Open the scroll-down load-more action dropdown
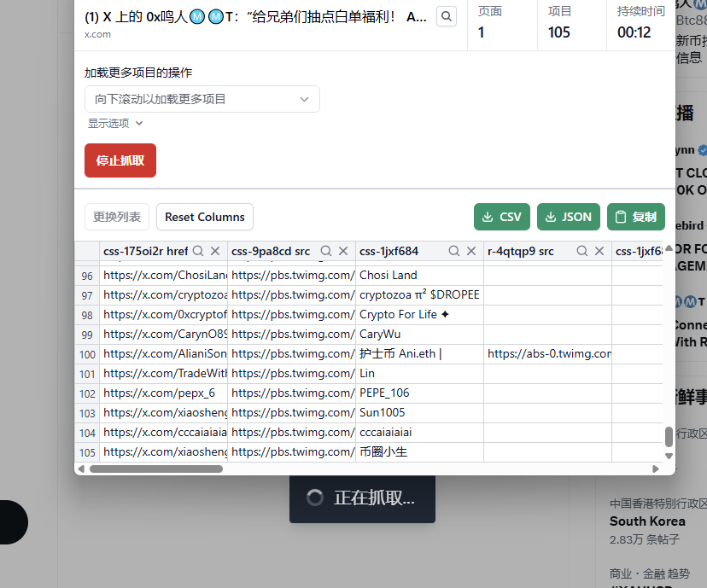707x588 pixels. click(202, 99)
